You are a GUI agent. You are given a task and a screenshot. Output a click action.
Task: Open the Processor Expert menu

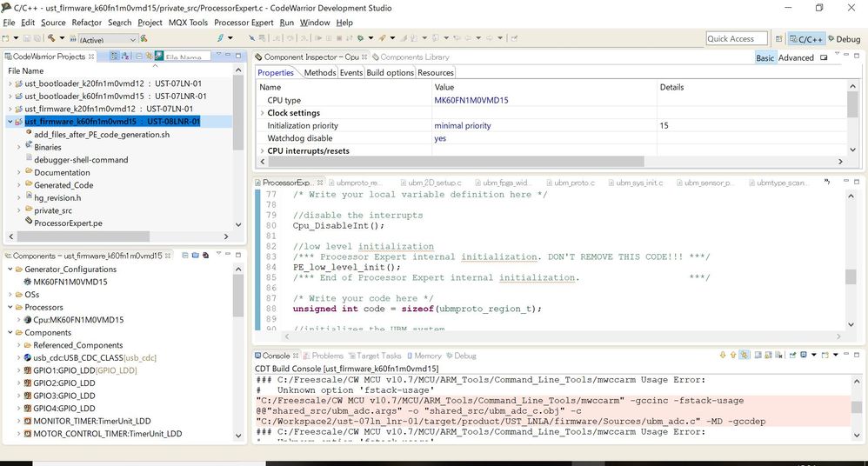pyautogui.click(x=244, y=22)
